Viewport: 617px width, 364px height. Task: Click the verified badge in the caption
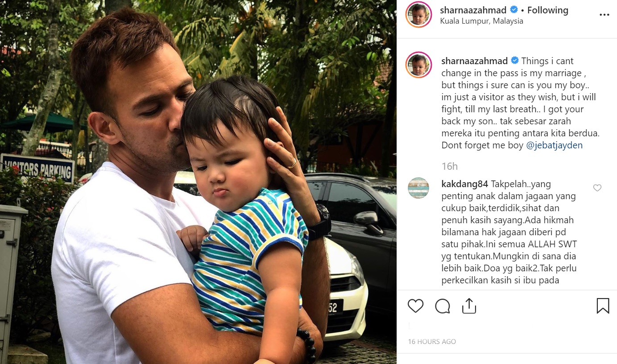click(515, 61)
